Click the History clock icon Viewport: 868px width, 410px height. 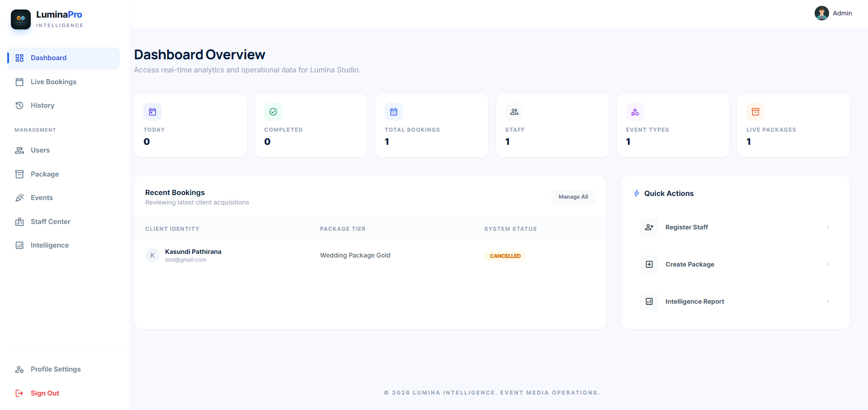coord(19,105)
